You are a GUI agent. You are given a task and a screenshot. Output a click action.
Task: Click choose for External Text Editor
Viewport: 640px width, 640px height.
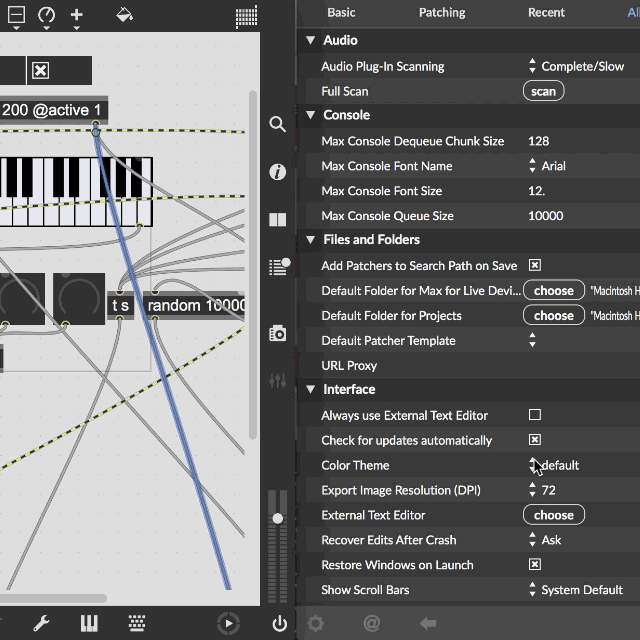553,515
